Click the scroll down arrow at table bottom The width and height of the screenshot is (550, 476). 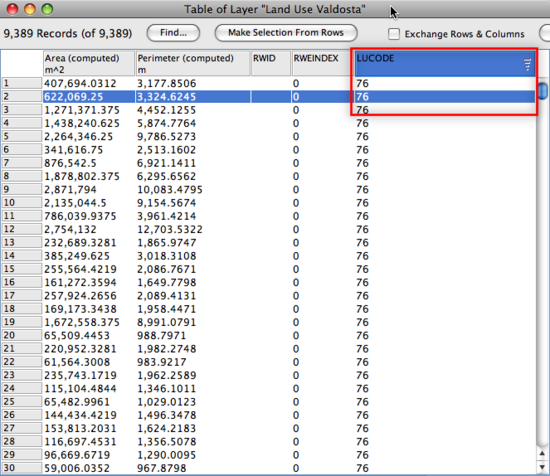pos(543,468)
